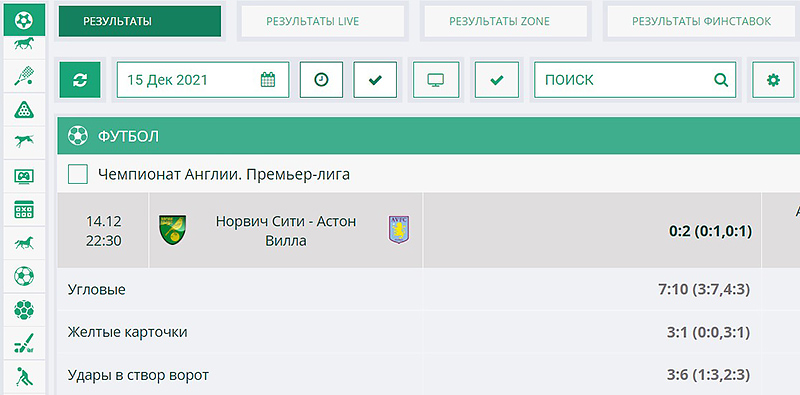Screen dimensions: 800x395
Task: Check the Чемпионат Англии. Премьер-лига checkbox
Action: (x=78, y=174)
